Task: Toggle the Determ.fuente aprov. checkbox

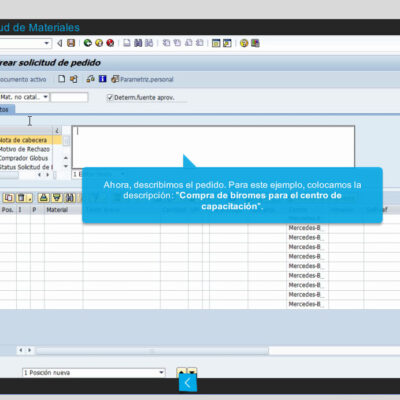Action: (x=110, y=97)
